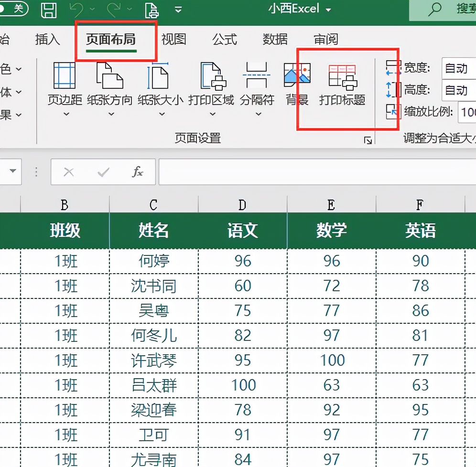Open the 高度 combo box showing 自动

coord(459,90)
